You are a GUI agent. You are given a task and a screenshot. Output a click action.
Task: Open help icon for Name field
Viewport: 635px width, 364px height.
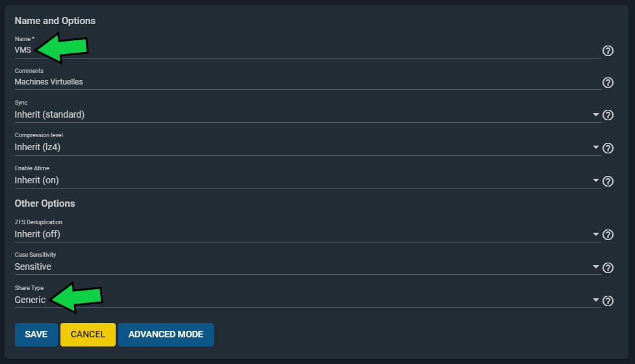pyautogui.click(x=608, y=51)
